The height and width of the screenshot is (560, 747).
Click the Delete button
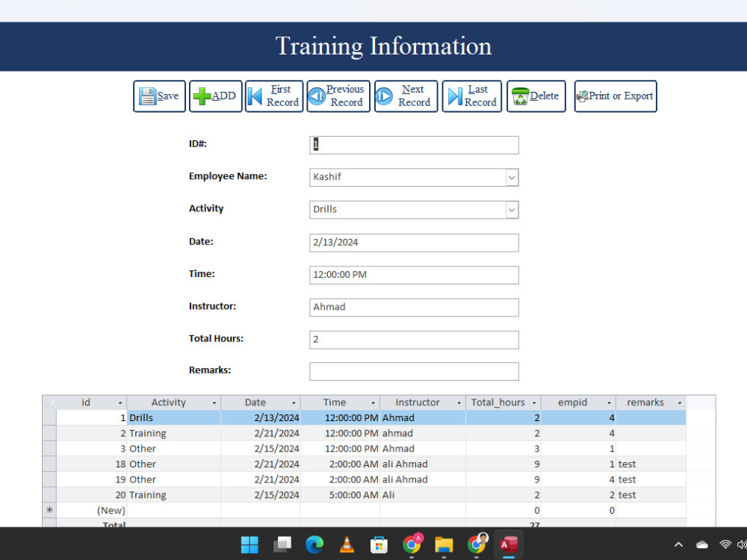[x=536, y=96]
